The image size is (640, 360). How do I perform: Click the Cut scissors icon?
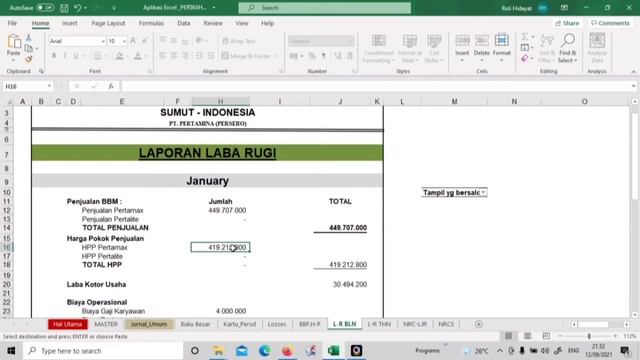pyautogui.click(x=29, y=37)
